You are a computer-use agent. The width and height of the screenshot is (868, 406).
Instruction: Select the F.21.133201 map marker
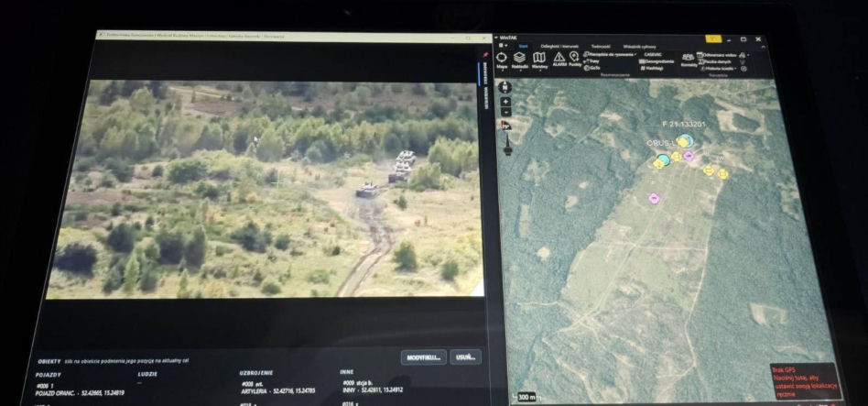coord(685,141)
